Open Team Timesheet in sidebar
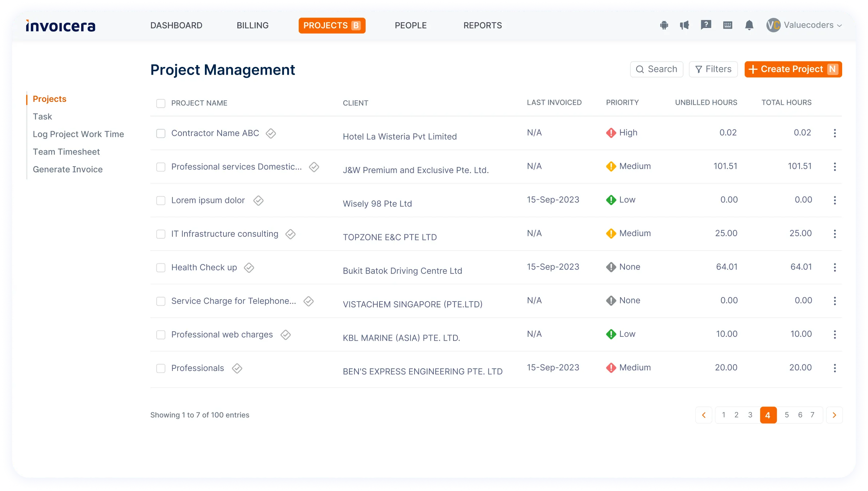 click(66, 152)
